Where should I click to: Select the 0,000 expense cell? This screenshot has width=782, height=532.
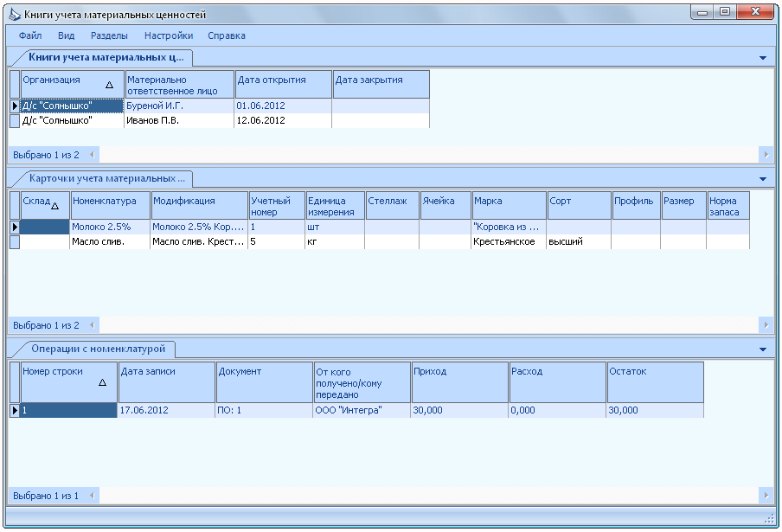tap(557, 410)
